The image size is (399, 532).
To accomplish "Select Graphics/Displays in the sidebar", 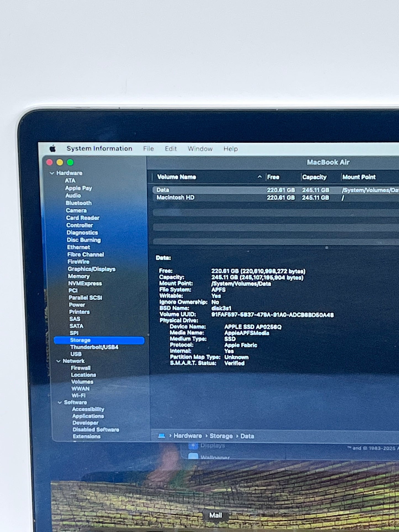I will point(92,269).
